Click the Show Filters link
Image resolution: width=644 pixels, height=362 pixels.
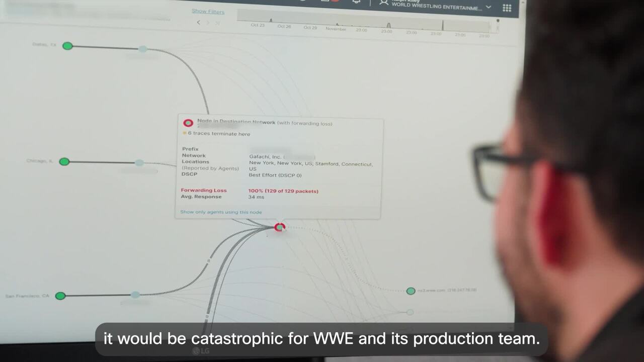pyautogui.click(x=208, y=12)
